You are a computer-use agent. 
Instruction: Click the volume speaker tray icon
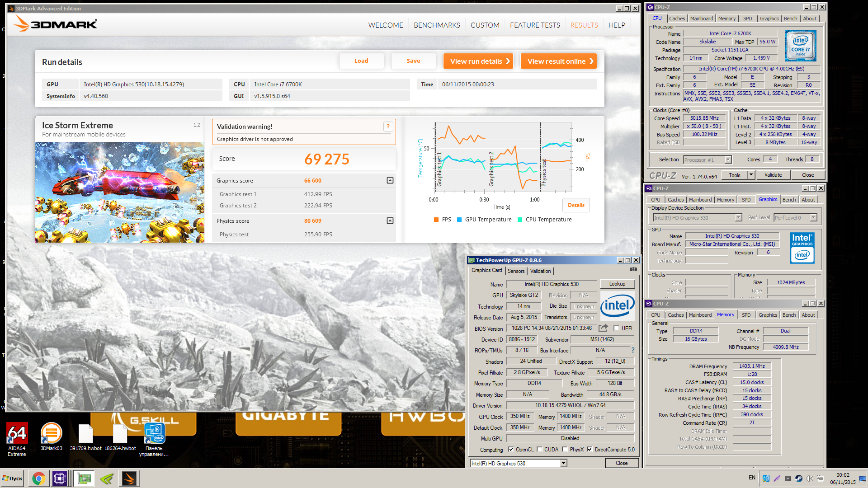[809, 478]
